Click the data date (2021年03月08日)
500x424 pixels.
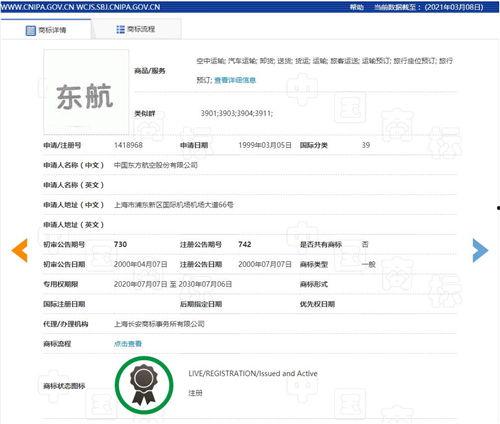click(x=454, y=7)
